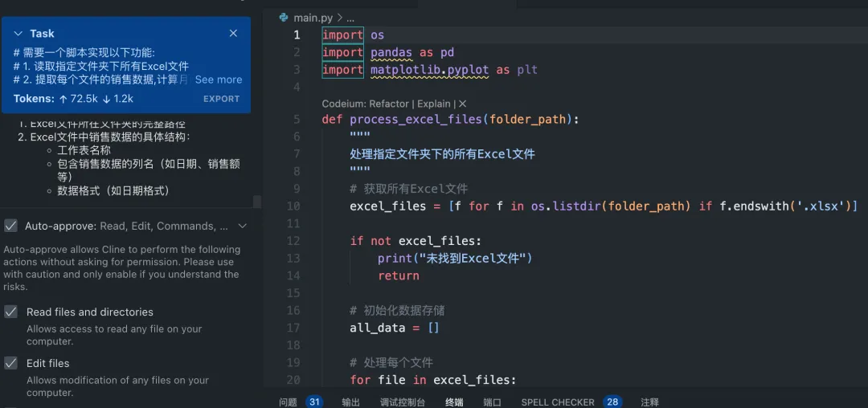Click the '# 获取所有Excel文件' comment
The height and width of the screenshot is (408, 868).
(x=409, y=189)
